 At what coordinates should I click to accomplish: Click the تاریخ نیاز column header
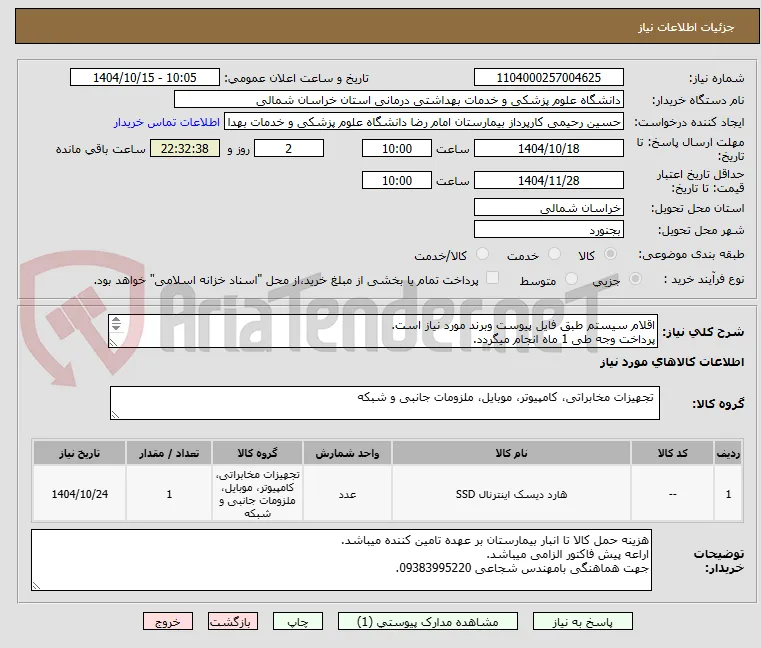(80, 453)
